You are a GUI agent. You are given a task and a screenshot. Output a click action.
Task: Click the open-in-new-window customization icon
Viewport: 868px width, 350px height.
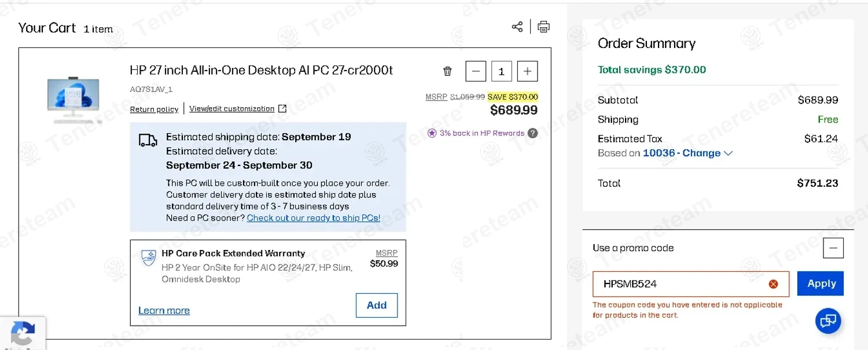(282, 109)
